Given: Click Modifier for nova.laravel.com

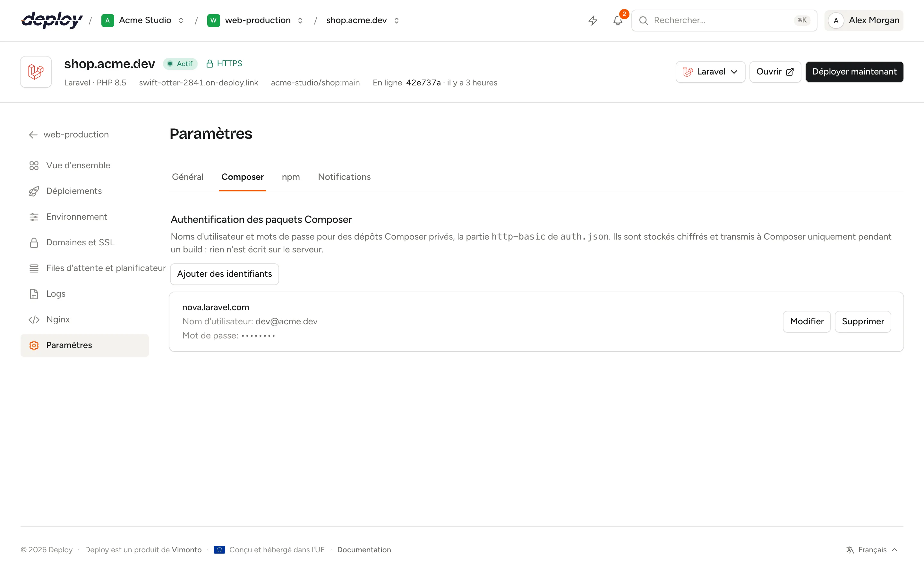Looking at the screenshot, I should point(806,321).
